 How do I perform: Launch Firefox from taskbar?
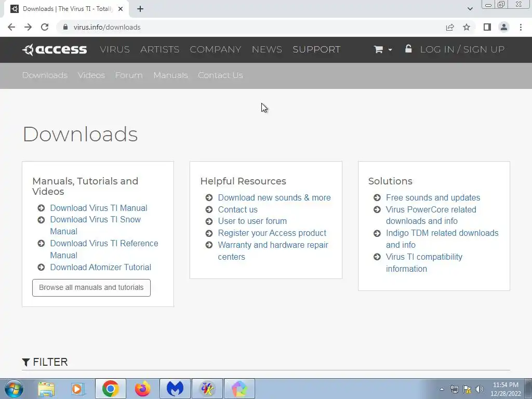142,389
